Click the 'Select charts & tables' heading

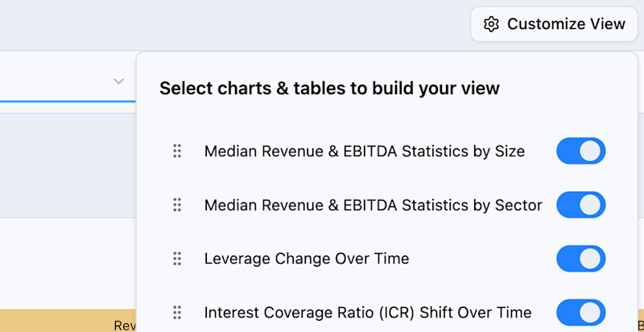[329, 89]
